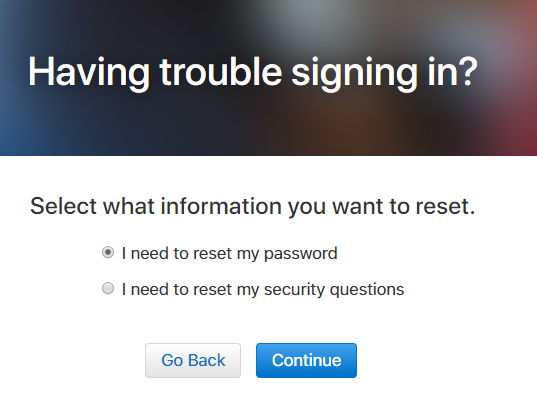Viewport: 537px width, 413px height.
Task: Click the 'I need to reset my password' label
Action: coord(229,254)
